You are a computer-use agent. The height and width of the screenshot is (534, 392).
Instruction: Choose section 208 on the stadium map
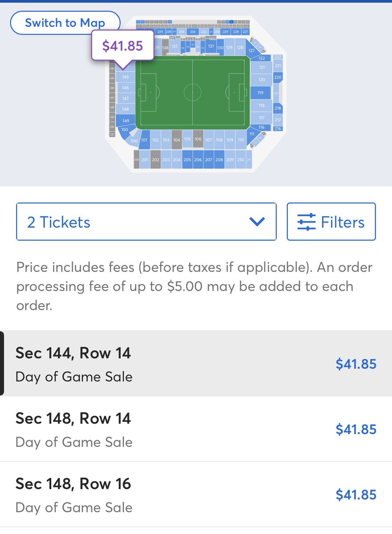[x=219, y=160]
